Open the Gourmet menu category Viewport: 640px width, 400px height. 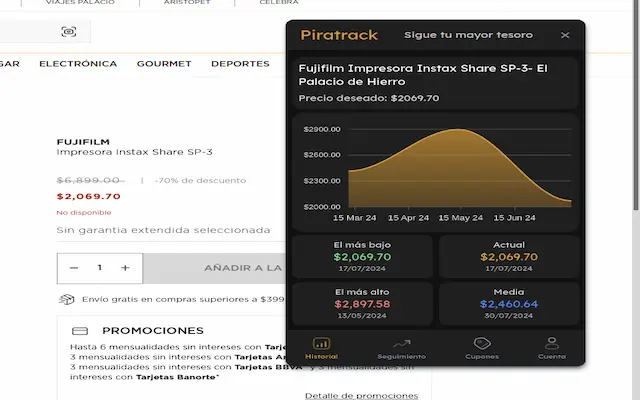point(164,64)
